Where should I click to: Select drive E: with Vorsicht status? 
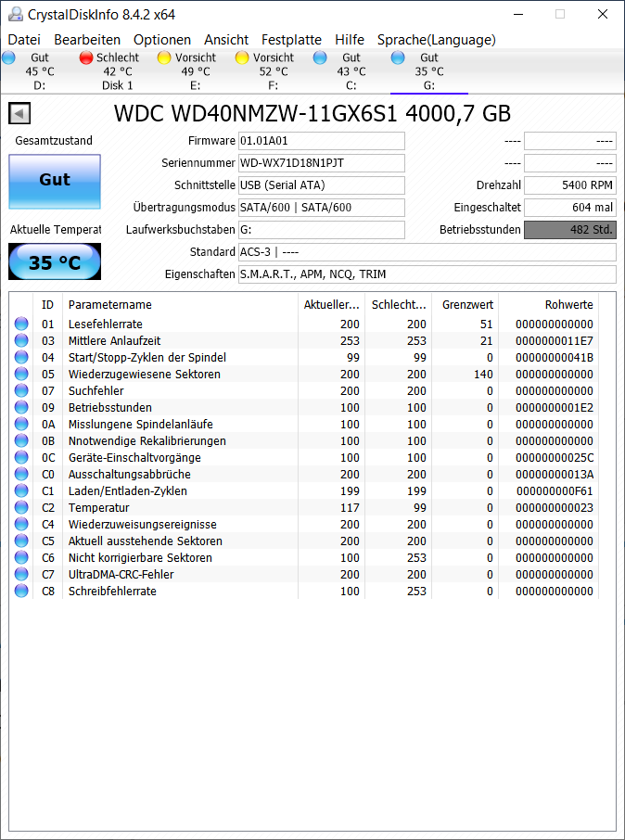coord(195,71)
